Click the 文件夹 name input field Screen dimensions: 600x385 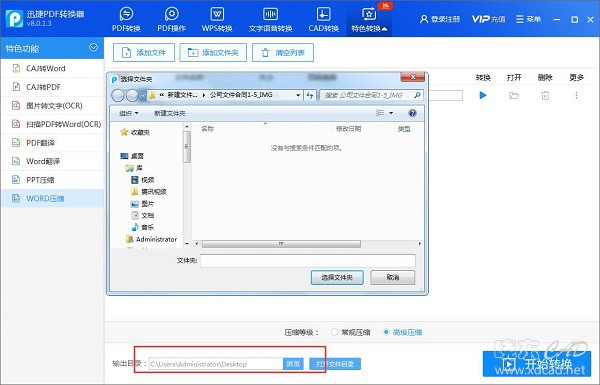[308, 261]
